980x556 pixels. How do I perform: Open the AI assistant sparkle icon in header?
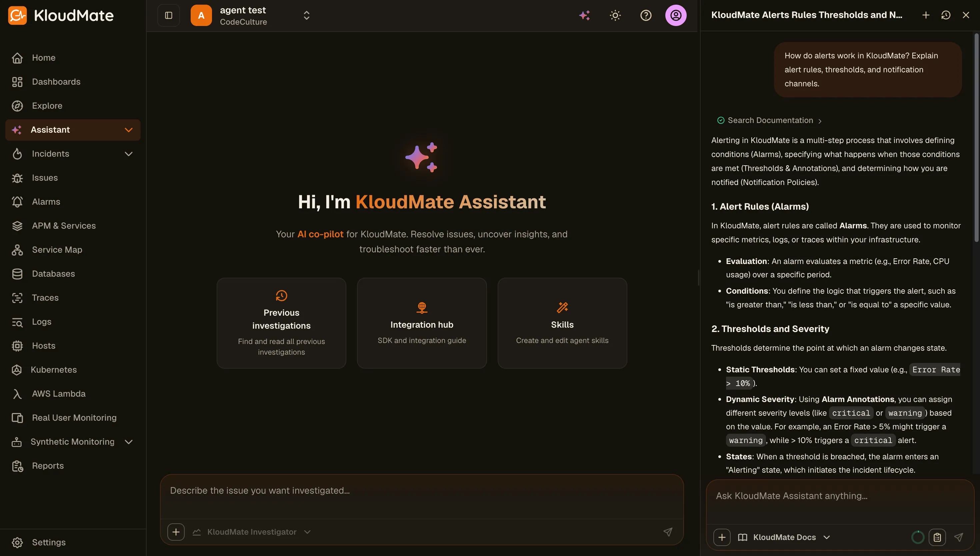click(584, 15)
